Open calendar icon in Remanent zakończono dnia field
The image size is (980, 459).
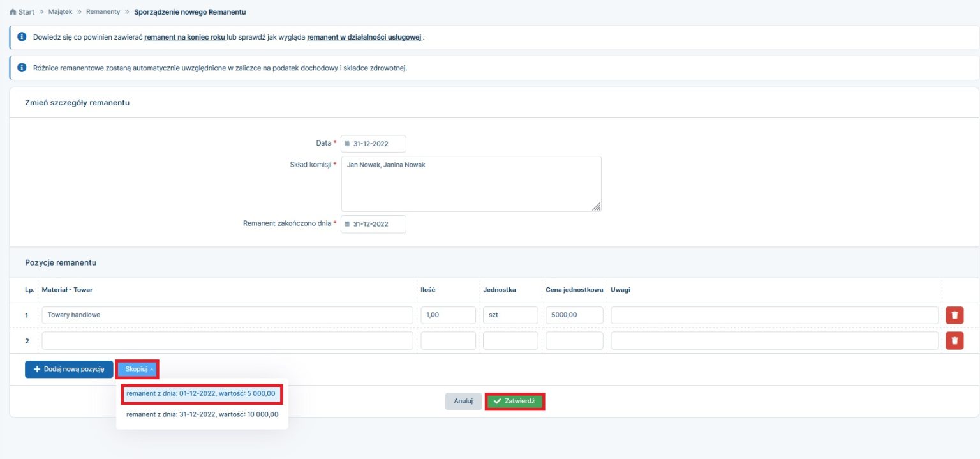347,224
